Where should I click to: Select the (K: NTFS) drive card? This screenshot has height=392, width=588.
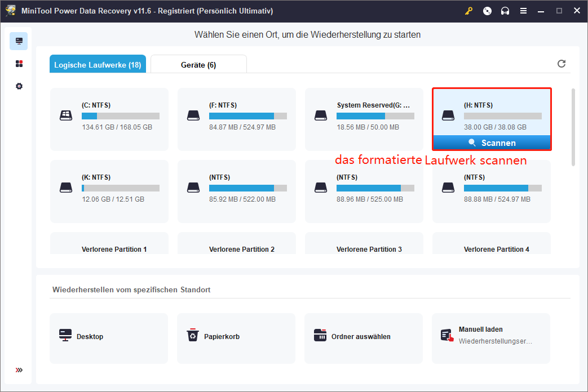(109, 191)
